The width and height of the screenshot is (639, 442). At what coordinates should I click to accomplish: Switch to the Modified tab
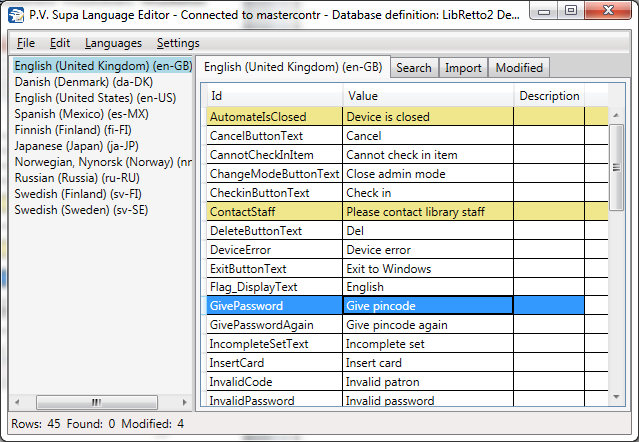tap(519, 68)
